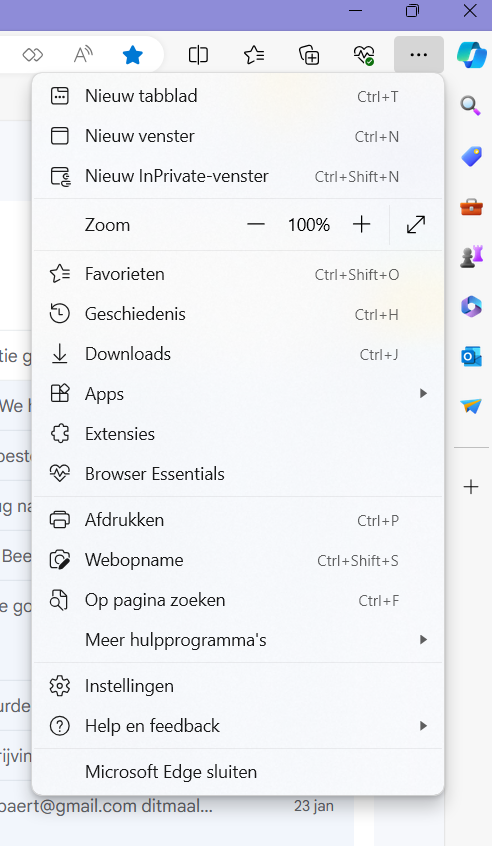Open the Copilot sidebar icon
The height and width of the screenshot is (846, 492).
click(472, 54)
